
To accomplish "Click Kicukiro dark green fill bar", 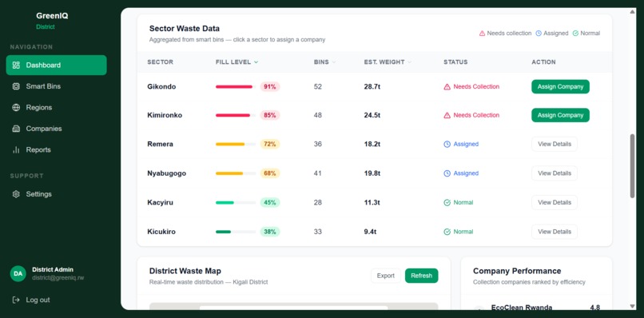I will [x=223, y=232].
